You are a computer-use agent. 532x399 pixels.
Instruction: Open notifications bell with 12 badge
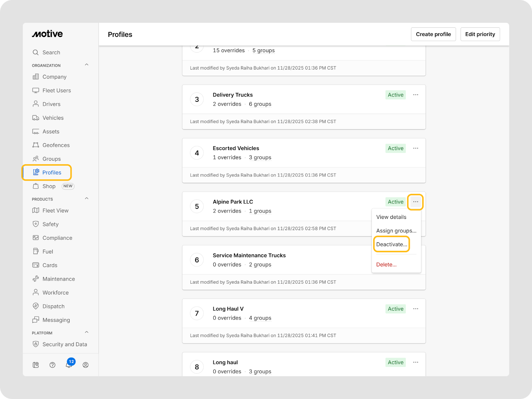point(69,365)
